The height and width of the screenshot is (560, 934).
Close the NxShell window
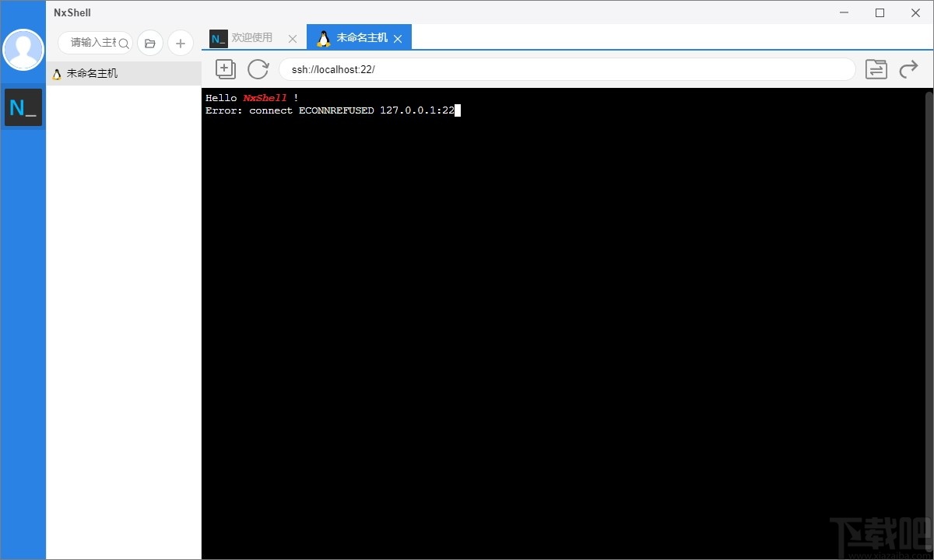pyautogui.click(x=916, y=12)
